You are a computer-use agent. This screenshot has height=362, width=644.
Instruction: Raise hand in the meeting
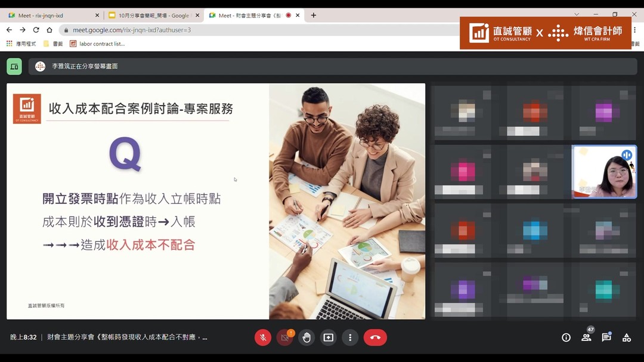tap(306, 338)
